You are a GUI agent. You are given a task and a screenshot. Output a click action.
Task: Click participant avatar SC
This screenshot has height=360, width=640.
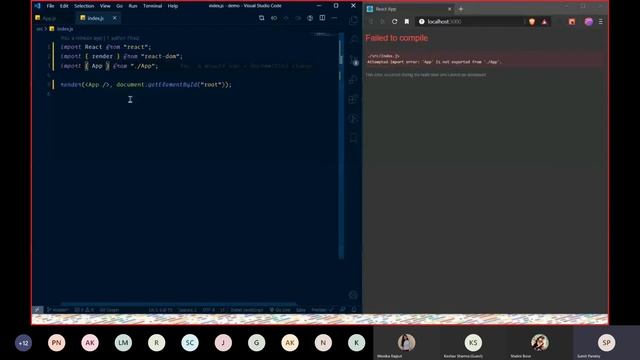pyautogui.click(x=190, y=343)
